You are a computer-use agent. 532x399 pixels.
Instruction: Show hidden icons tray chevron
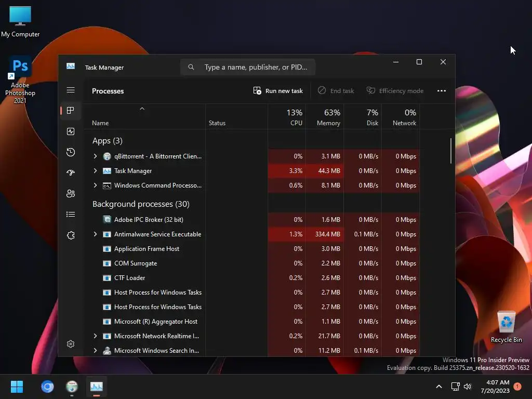438,387
